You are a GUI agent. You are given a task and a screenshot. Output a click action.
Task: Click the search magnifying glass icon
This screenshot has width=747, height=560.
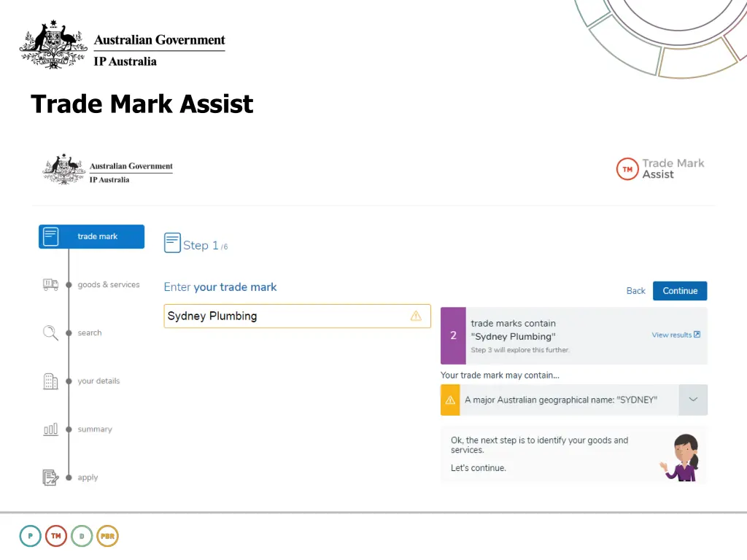(x=50, y=332)
